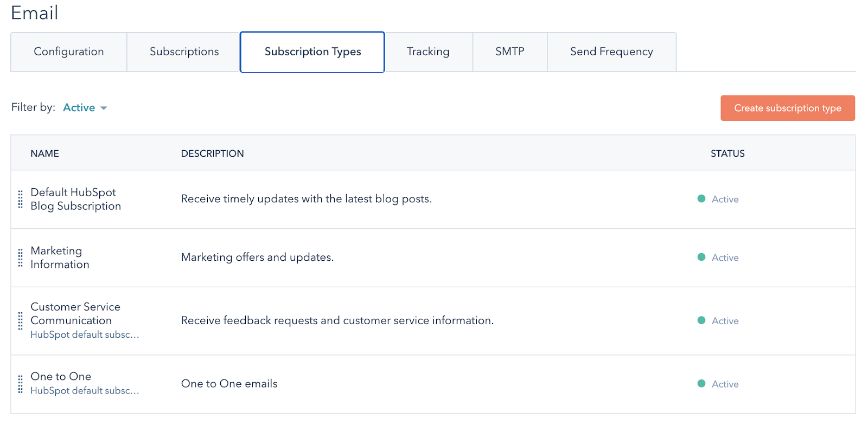Click green status dot for Marketing Information
The height and width of the screenshot is (425, 868).
[x=701, y=257]
